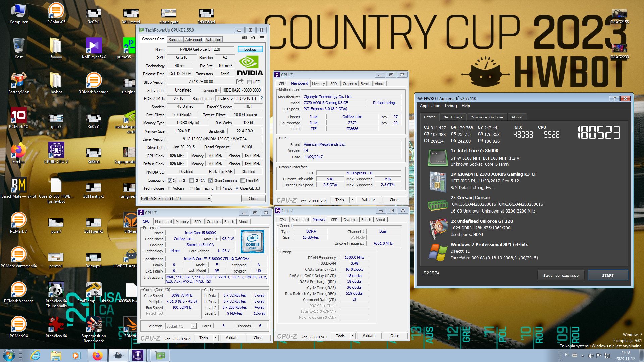This screenshot has width=644, height=362.
Task: Click the HWBOT Aquamark taskbar button
Action: (x=118, y=355)
